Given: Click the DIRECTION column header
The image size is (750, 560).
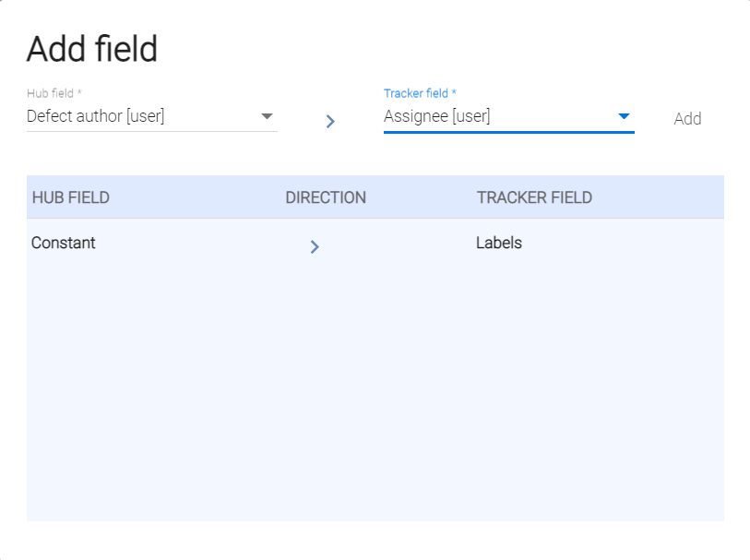Looking at the screenshot, I should (326, 197).
